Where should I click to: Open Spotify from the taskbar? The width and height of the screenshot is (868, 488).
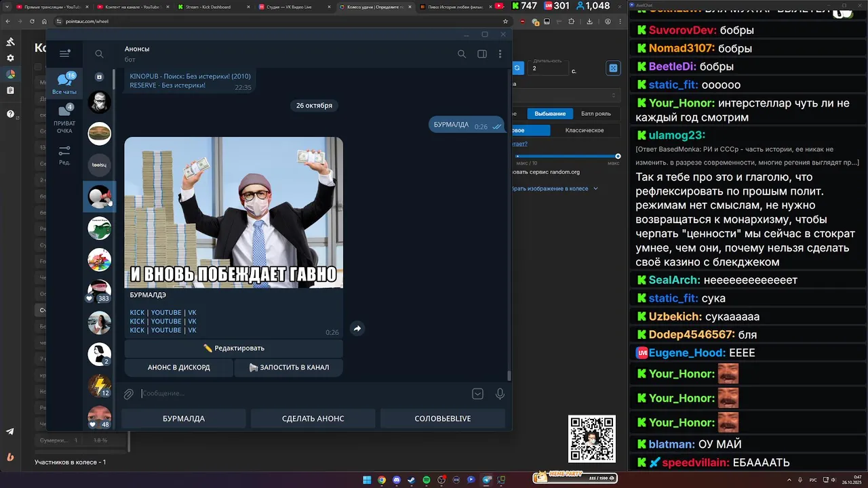[x=427, y=480]
